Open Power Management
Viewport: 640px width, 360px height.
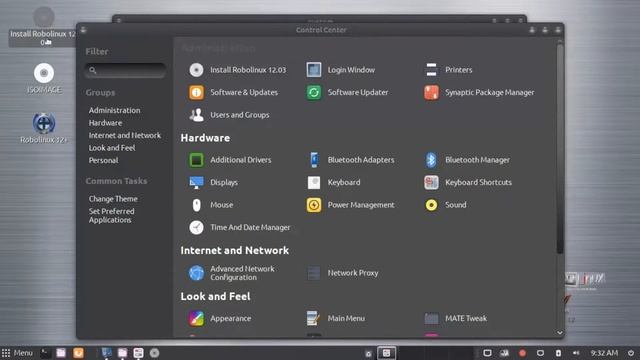pos(351,205)
